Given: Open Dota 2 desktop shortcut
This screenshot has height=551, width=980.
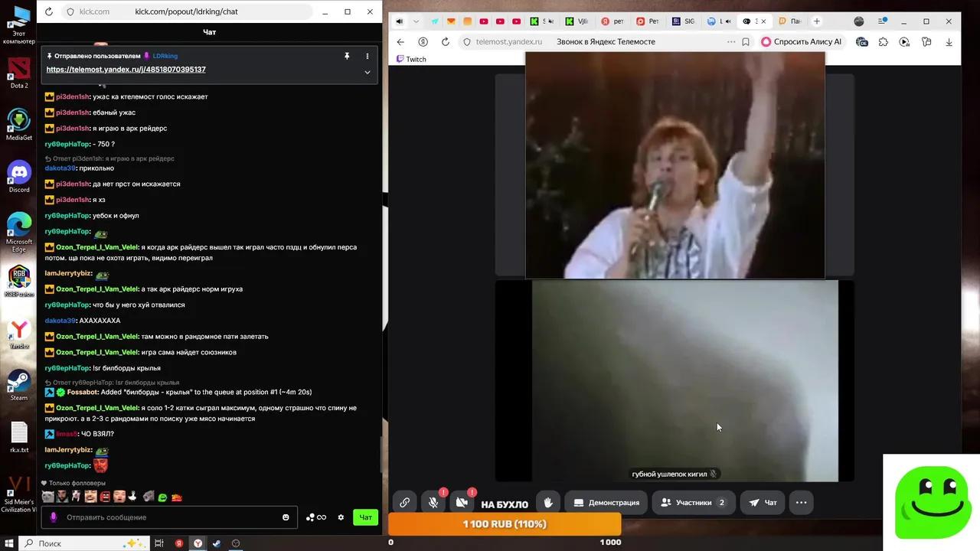Looking at the screenshot, I should click(x=19, y=71).
